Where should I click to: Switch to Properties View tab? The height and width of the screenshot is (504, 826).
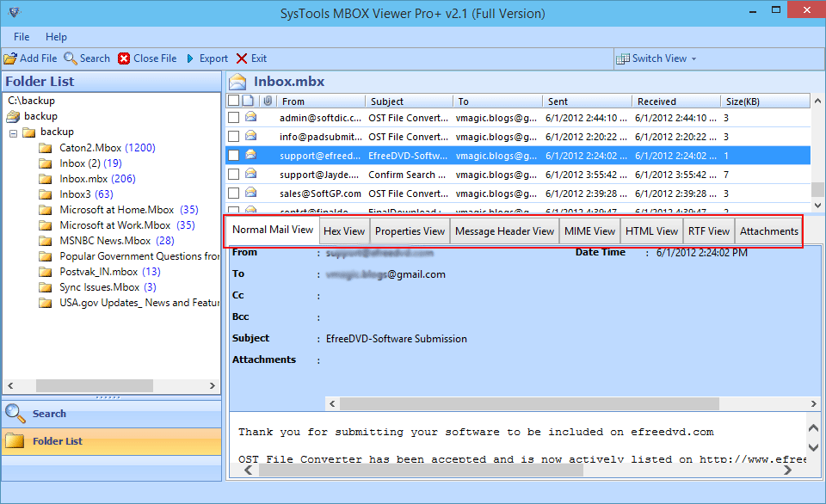pos(410,231)
